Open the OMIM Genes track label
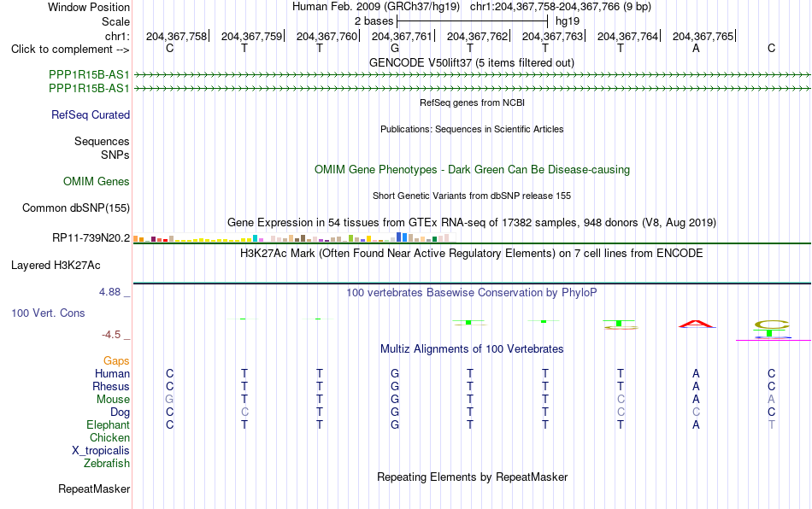 click(97, 182)
